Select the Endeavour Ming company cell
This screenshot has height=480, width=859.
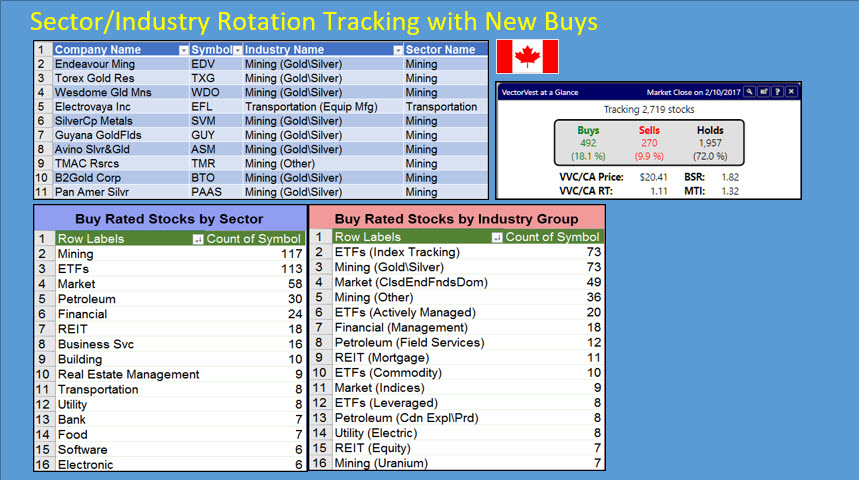[121, 64]
